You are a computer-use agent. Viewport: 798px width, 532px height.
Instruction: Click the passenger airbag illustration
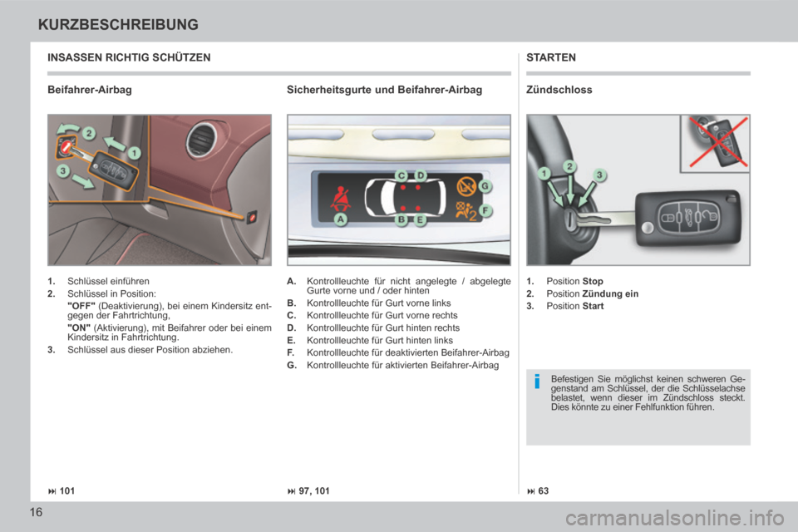[160, 190]
